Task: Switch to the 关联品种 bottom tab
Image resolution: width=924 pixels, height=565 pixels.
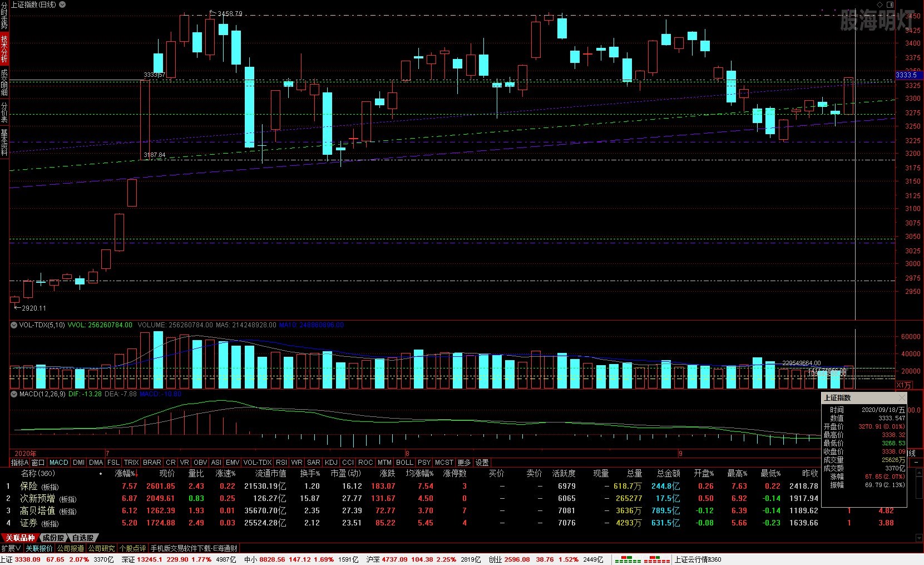Action: [19, 538]
